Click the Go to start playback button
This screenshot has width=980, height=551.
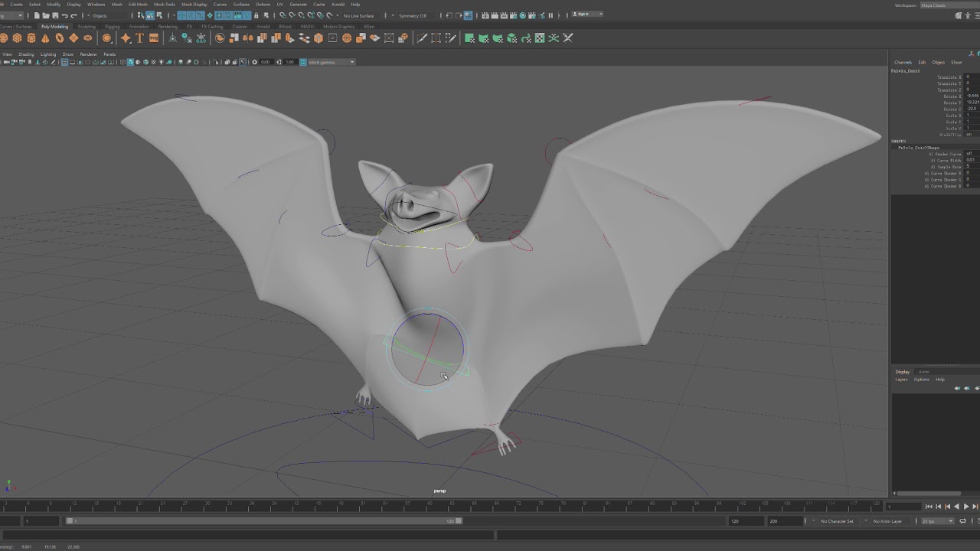click(929, 507)
